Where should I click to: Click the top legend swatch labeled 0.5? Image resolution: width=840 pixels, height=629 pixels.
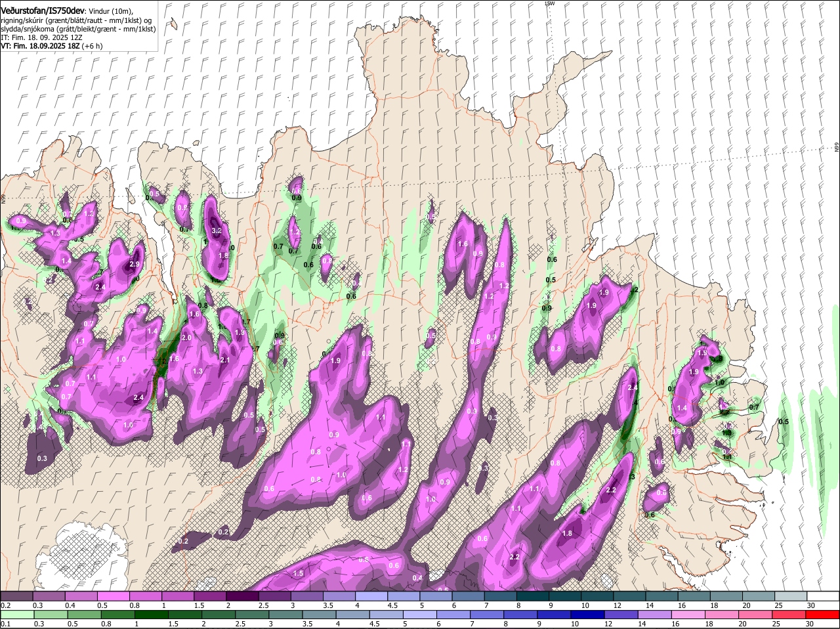(113, 596)
